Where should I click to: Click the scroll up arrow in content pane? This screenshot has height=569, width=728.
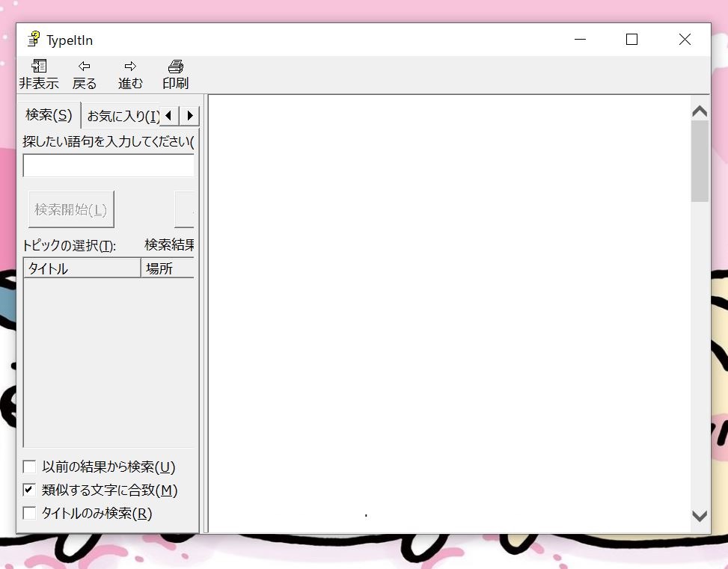tap(700, 111)
